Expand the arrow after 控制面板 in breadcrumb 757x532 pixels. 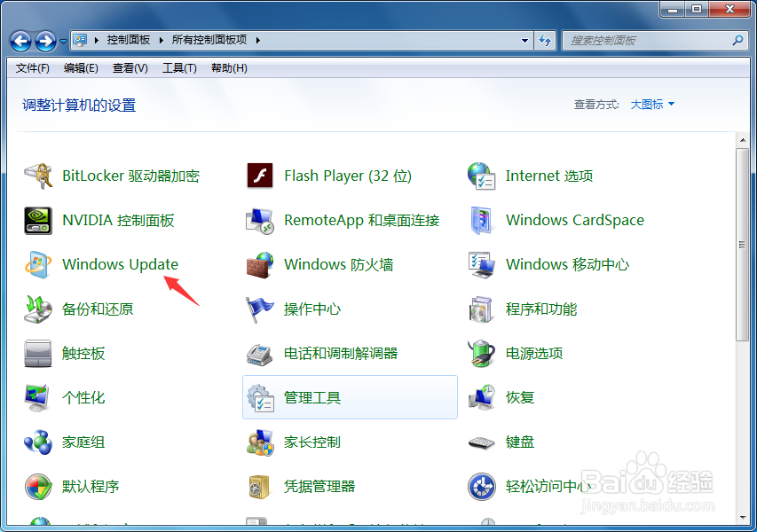[162, 40]
